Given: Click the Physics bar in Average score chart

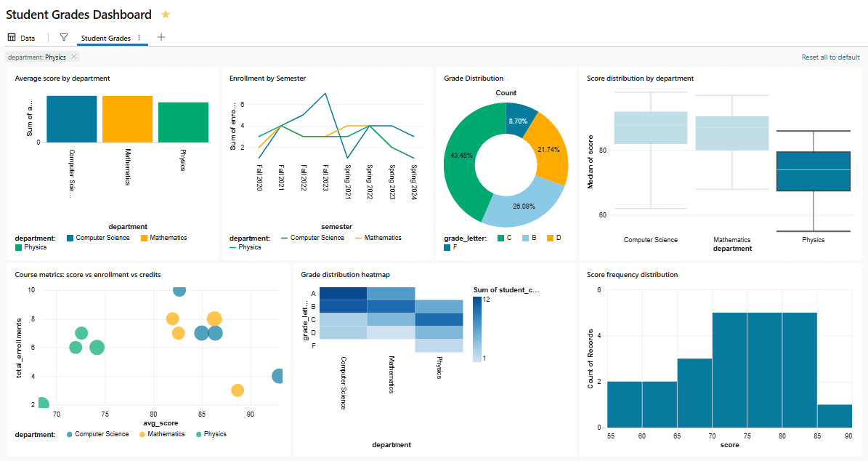Looking at the screenshot, I should tap(183, 122).
